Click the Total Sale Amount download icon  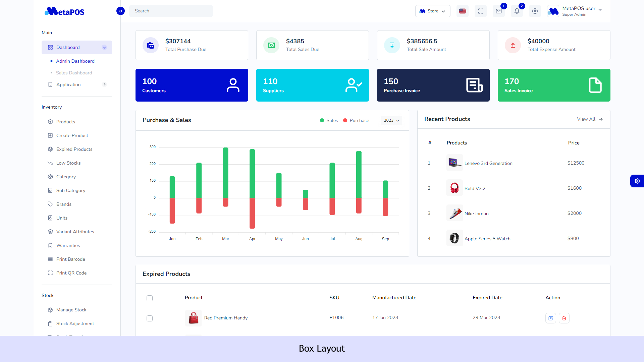(x=392, y=45)
